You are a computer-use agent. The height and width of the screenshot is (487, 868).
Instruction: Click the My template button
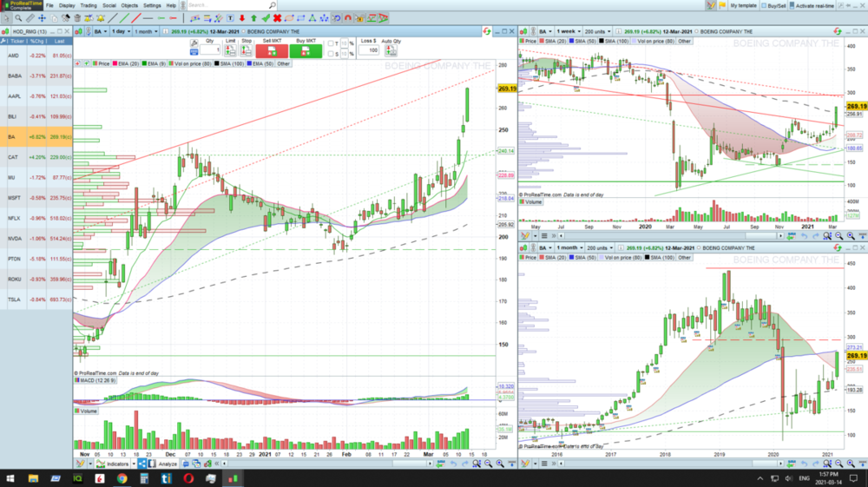point(744,5)
